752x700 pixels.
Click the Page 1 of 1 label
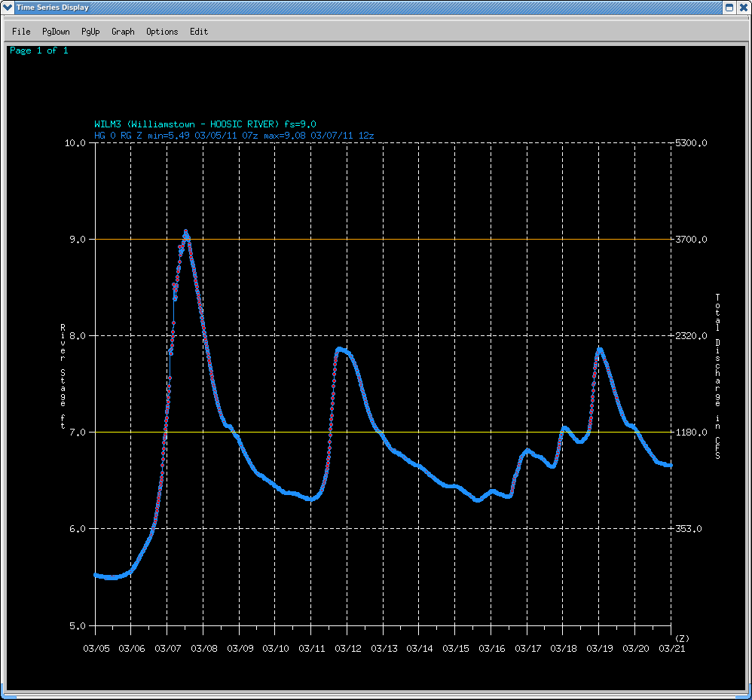38,50
